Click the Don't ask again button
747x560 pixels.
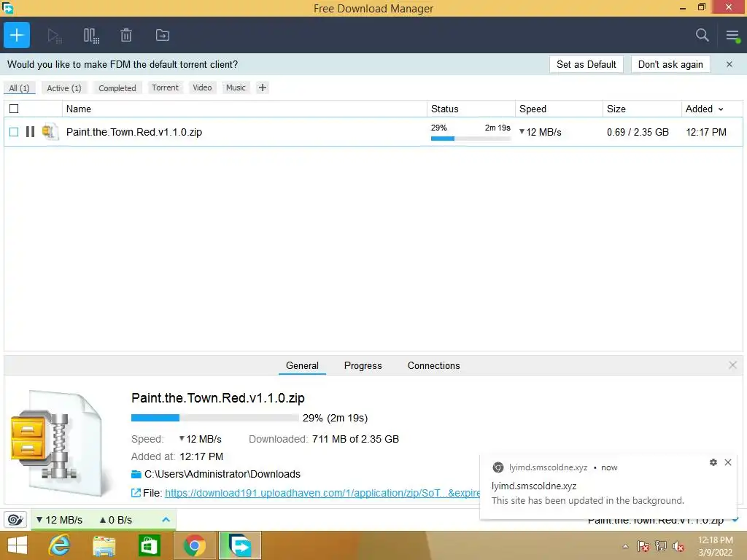coord(670,64)
